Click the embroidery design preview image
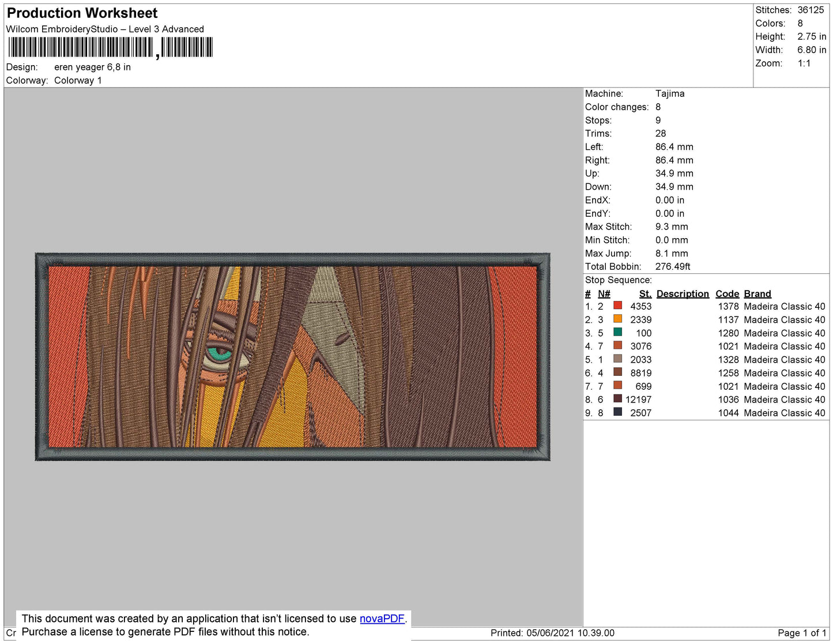This screenshot has height=644, width=833. pos(293,357)
